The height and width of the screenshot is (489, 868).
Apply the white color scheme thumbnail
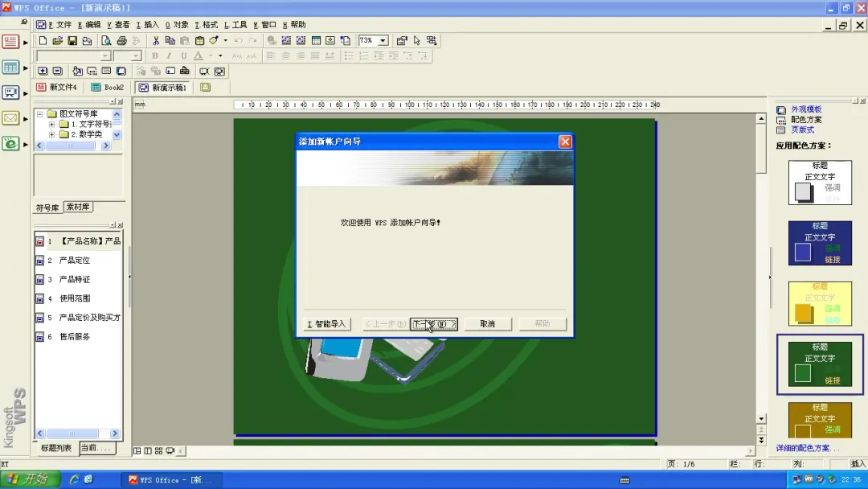pyautogui.click(x=820, y=183)
